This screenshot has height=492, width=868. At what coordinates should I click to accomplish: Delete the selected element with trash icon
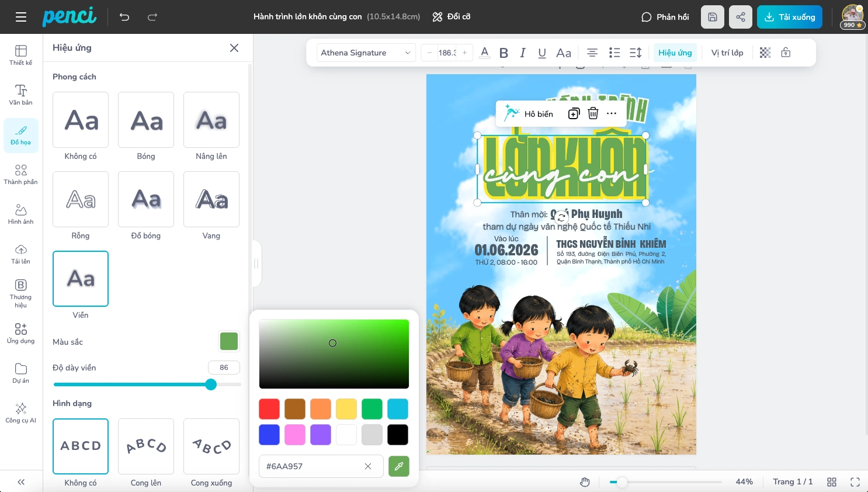coord(593,114)
